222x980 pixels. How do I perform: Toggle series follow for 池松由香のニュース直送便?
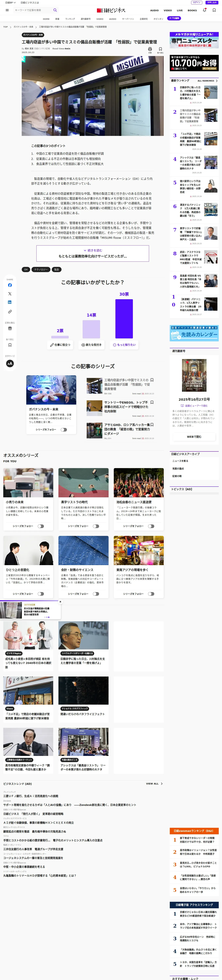(x=151, y=526)
